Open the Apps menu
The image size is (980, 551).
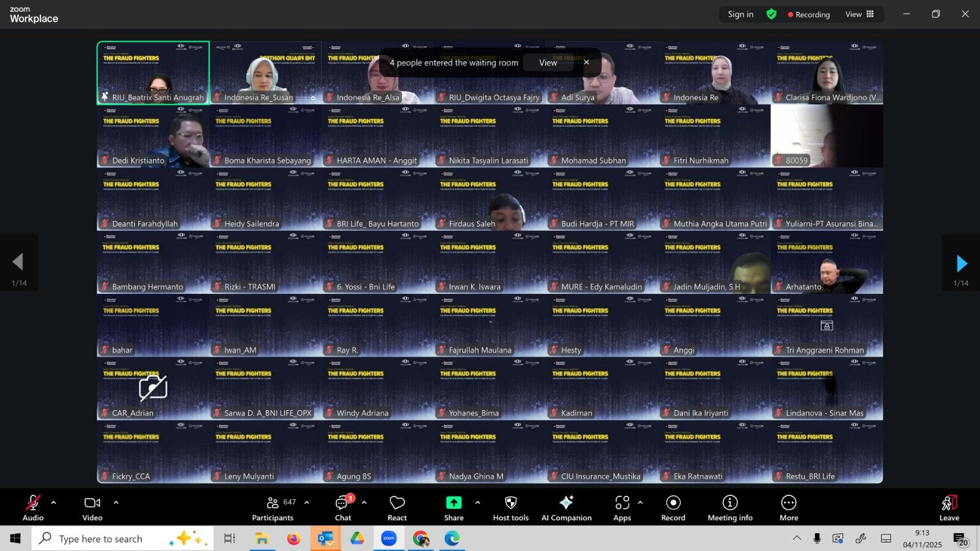(622, 508)
